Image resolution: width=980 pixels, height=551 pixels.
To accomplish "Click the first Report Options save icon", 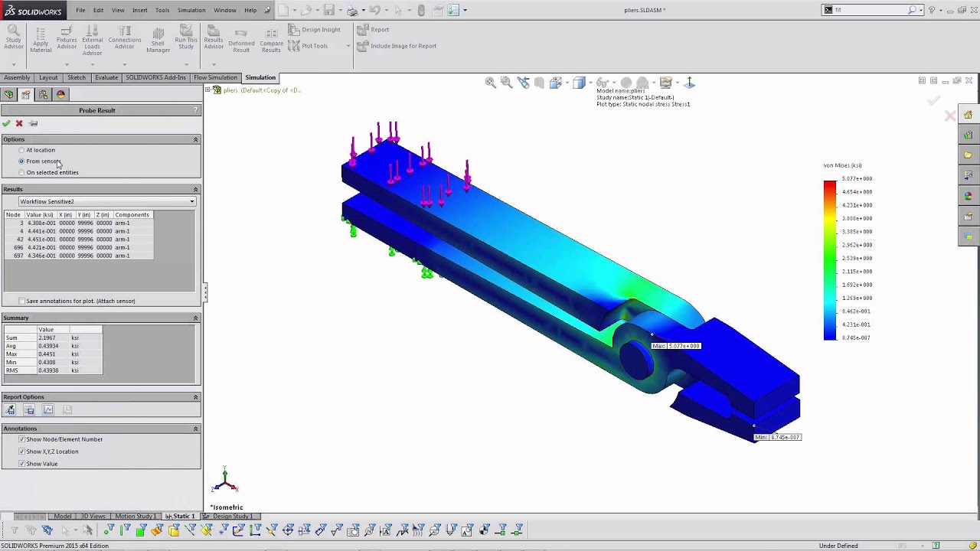I will pyautogui.click(x=10, y=410).
